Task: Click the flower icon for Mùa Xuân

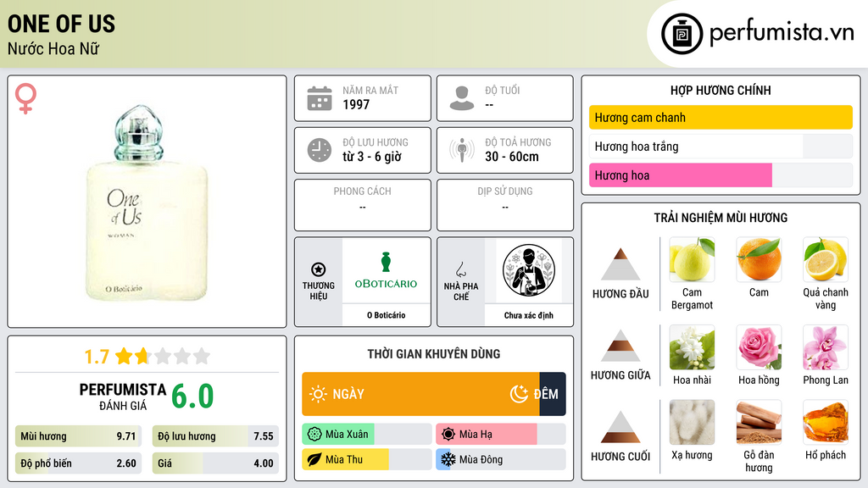Action: (x=314, y=434)
